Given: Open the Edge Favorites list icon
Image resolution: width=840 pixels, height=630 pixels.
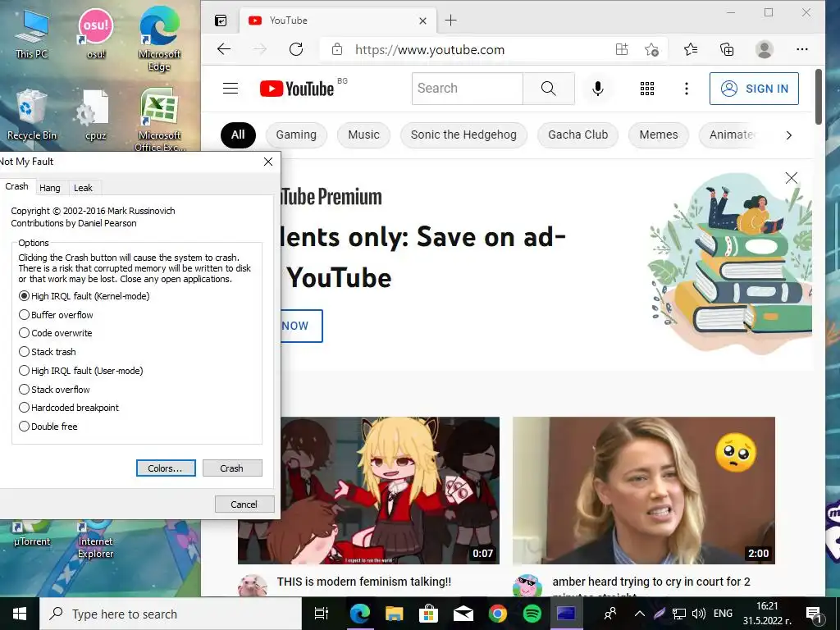Looking at the screenshot, I should point(691,49).
